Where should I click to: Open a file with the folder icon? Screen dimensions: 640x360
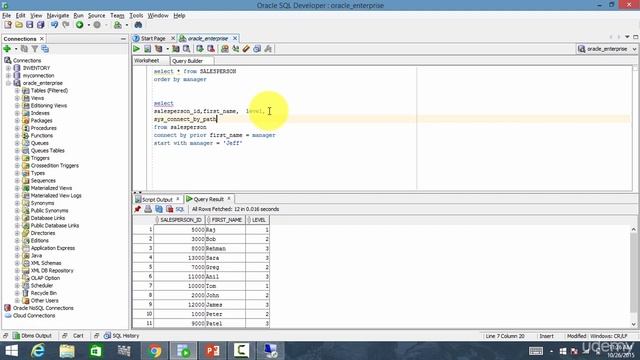pos(19,25)
